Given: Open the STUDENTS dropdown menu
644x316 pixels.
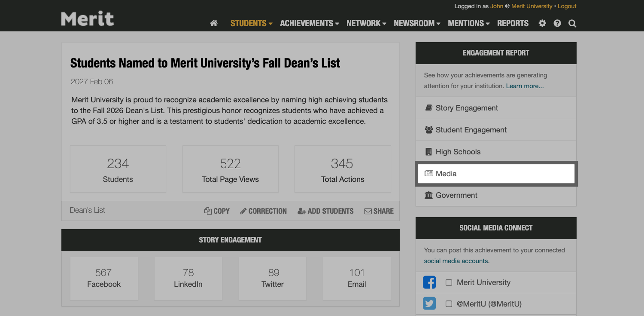Looking at the screenshot, I should (x=248, y=23).
